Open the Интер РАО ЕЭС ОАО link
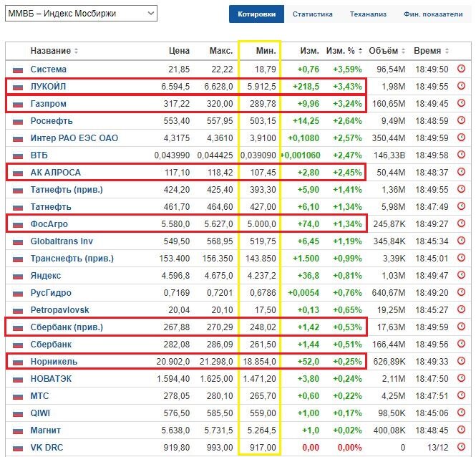 [x=74, y=138]
